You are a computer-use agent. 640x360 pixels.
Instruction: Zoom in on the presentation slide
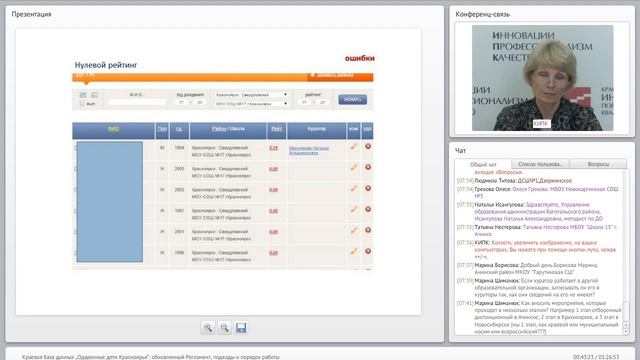click(208, 328)
